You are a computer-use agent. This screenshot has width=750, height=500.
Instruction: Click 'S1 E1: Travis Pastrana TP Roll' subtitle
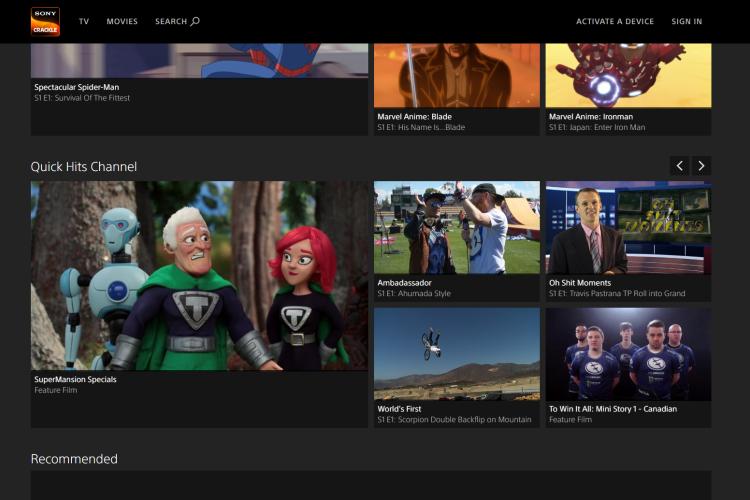pos(617,294)
